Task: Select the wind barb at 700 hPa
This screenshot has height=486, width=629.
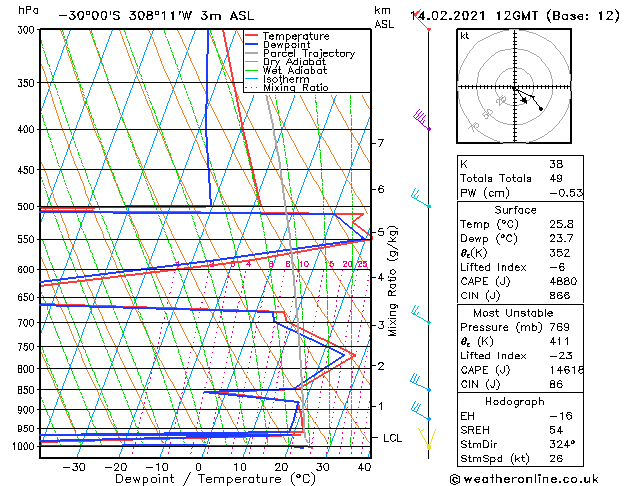Action: 421,317
